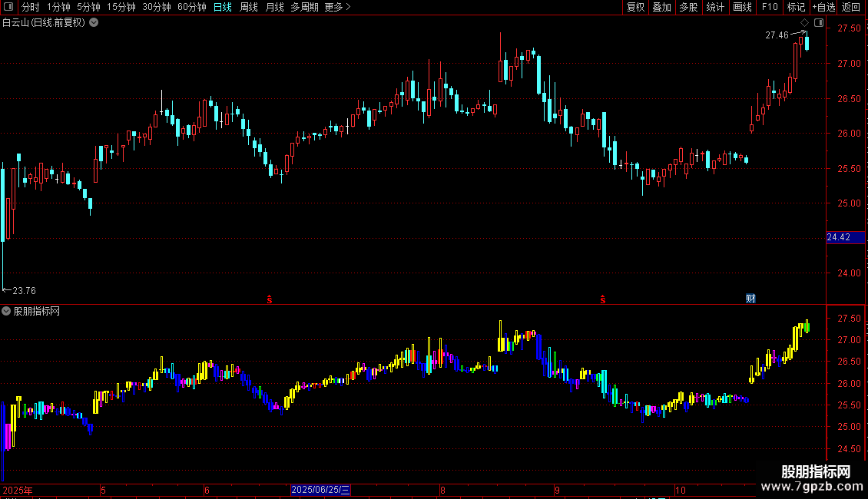The width and height of the screenshot is (868, 499).
Task: Switch to 月线 monthly chart
Action: (x=274, y=7)
